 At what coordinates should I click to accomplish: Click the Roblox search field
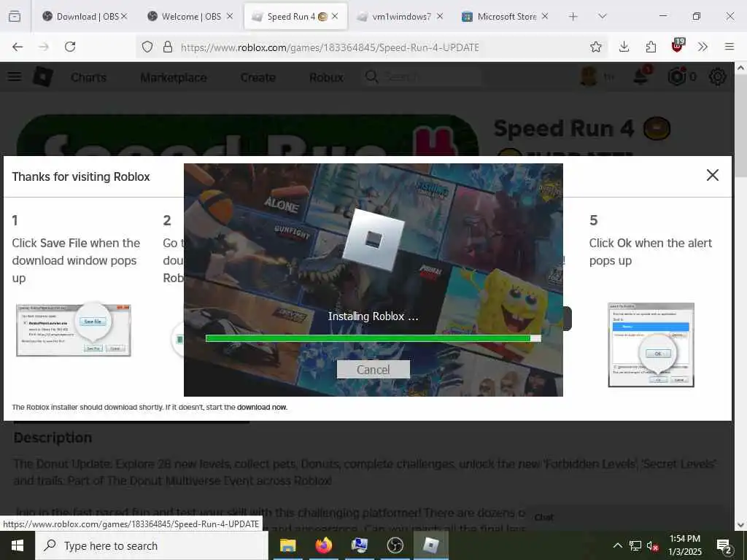[x=422, y=77]
